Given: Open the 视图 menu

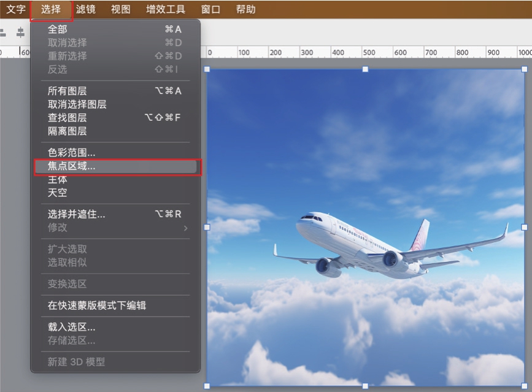Looking at the screenshot, I should click(121, 9).
